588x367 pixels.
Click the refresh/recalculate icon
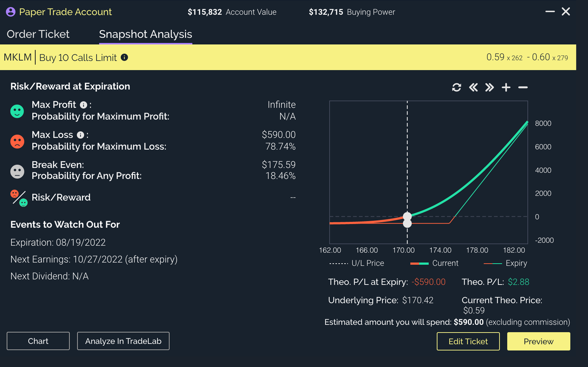(457, 87)
